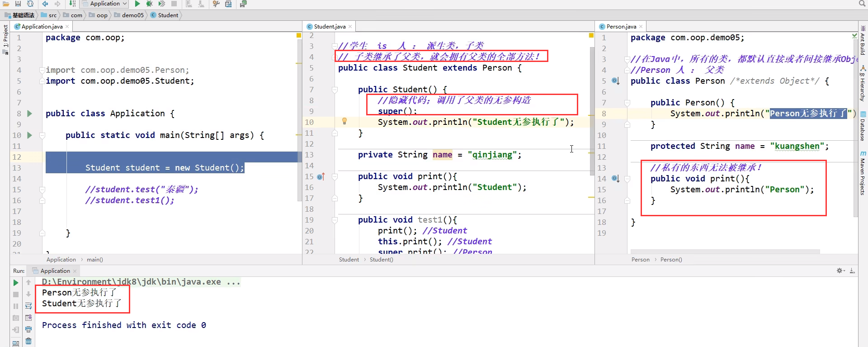
Task: Collapse the Person() constructor fold in Person.java
Action: 627,103
